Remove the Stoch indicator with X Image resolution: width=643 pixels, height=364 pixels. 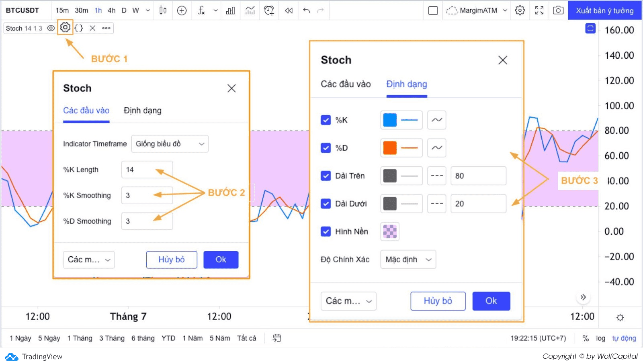92,28
